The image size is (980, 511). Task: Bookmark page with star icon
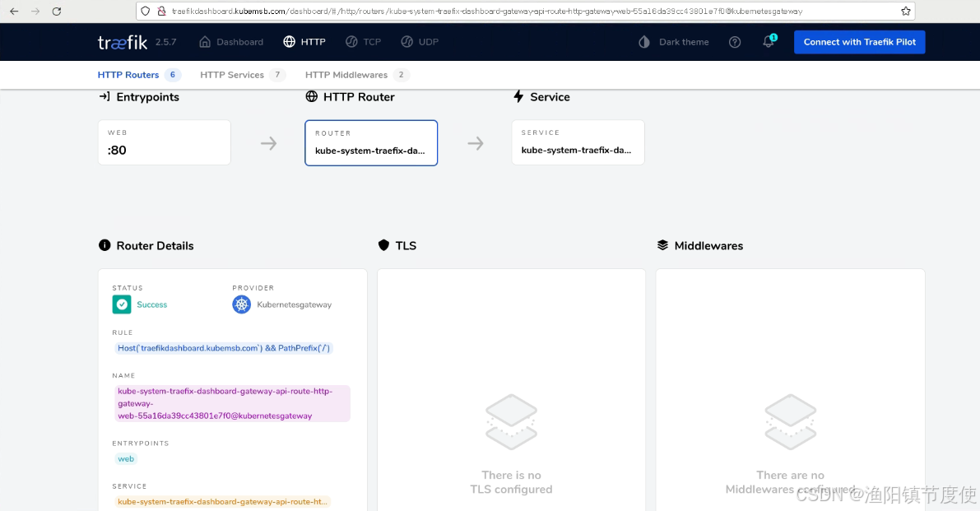point(906,12)
